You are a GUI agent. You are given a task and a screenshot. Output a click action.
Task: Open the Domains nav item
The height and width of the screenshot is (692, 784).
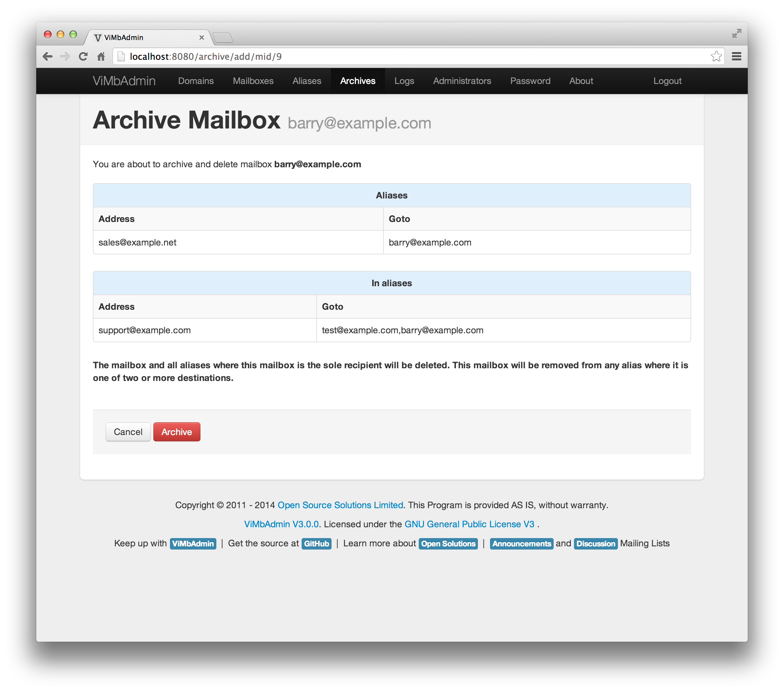(196, 81)
